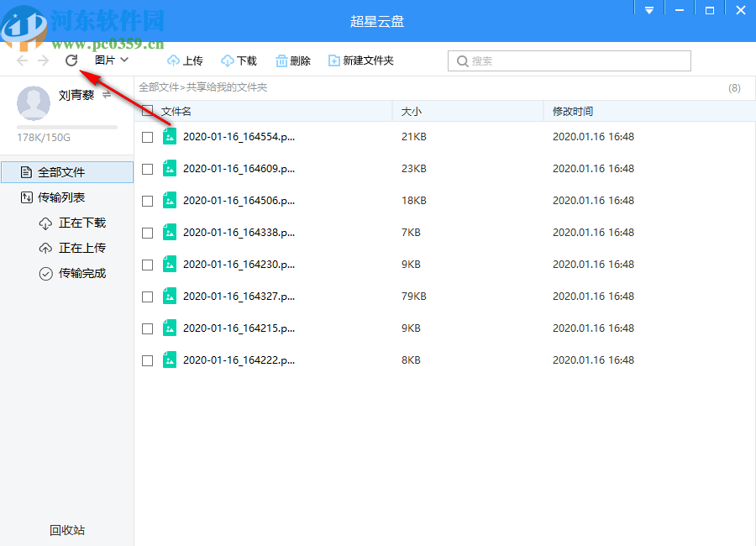Click the back navigation arrow
The height and width of the screenshot is (546, 756).
(22, 60)
